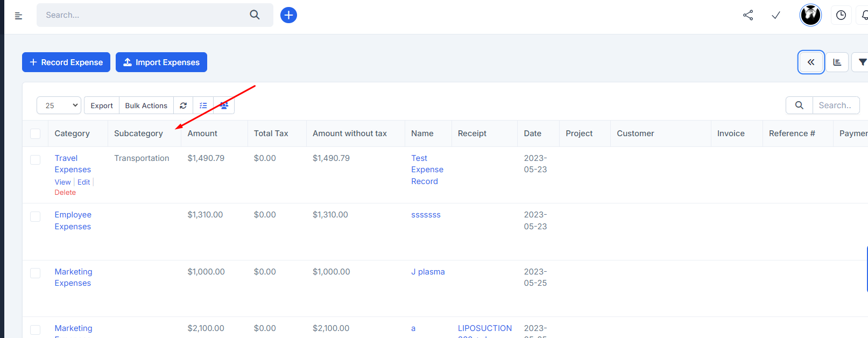This screenshot has height=338, width=868.
Task: Toggle the hamburger sidebar menu icon
Action: (18, 16)
